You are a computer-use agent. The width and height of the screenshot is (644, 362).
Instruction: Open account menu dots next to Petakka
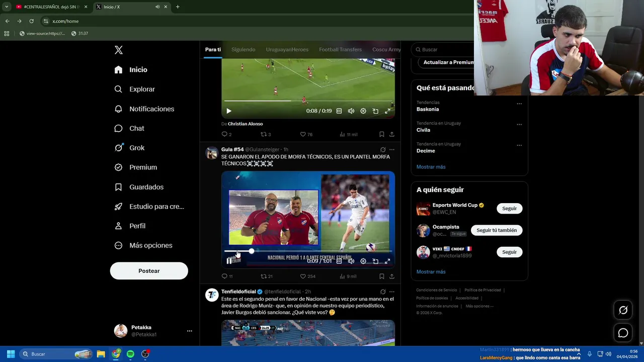pos(190,331)
